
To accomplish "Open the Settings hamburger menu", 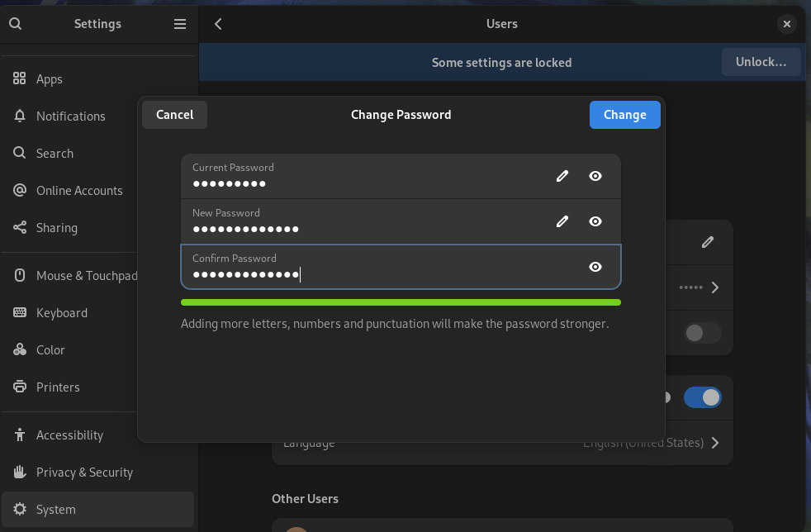I will 179,24.
